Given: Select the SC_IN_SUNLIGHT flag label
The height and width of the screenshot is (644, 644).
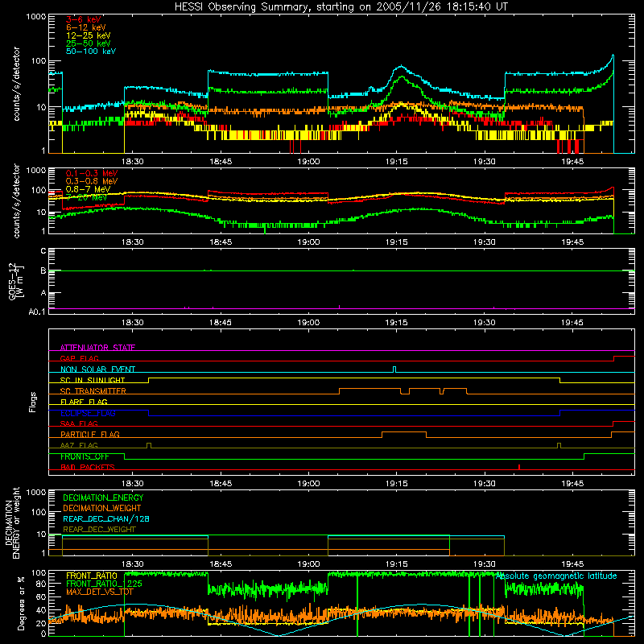Looking at the screenshot, I should 93,380.
